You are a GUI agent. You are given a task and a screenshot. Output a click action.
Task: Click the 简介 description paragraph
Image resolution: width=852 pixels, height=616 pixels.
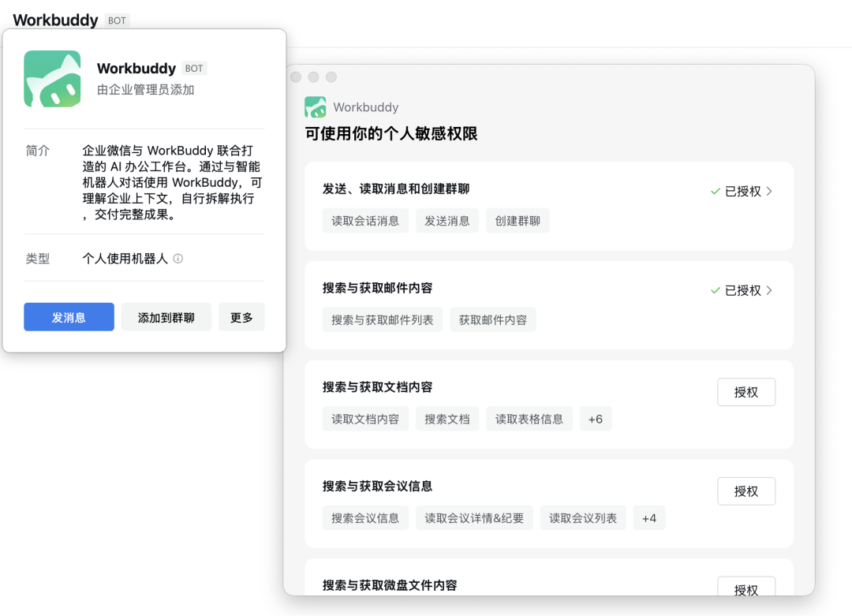click(172, 182)
